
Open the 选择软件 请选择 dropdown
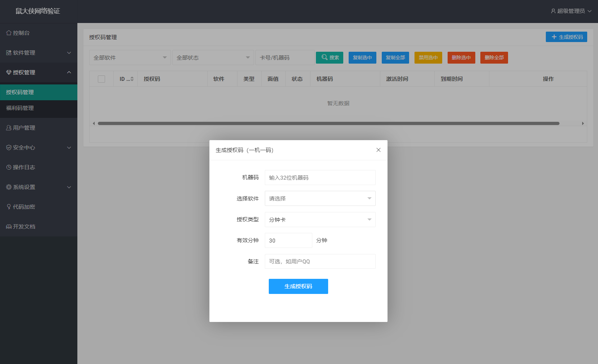click(320, 198)
